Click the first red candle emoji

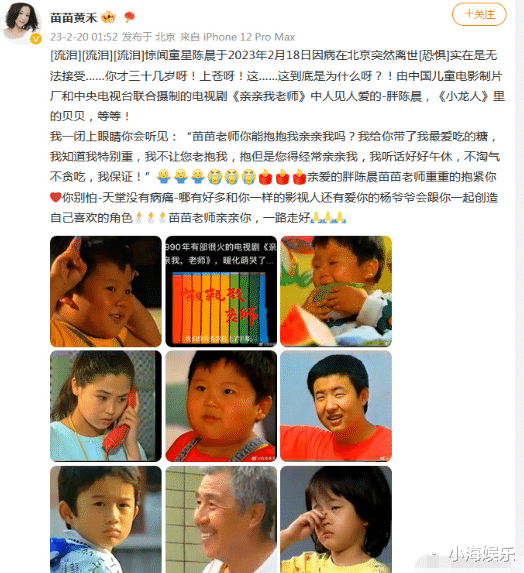click(266, 177)
